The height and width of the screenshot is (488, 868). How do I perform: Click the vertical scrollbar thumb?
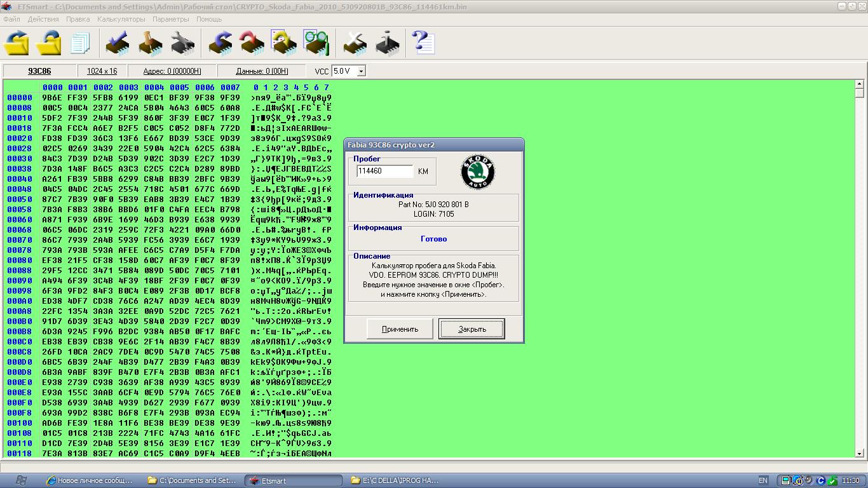coord(859,93)
